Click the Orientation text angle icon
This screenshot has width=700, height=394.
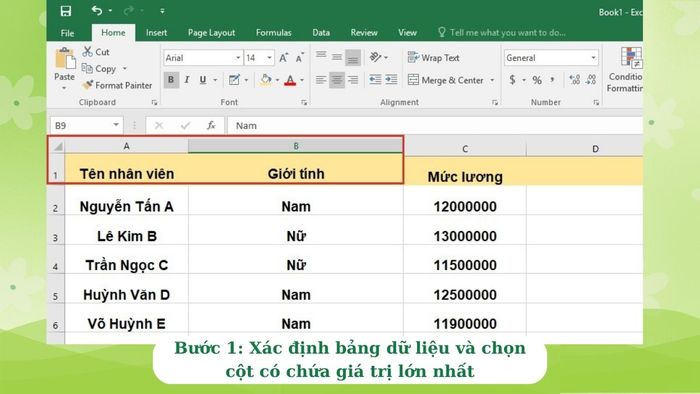375,57
